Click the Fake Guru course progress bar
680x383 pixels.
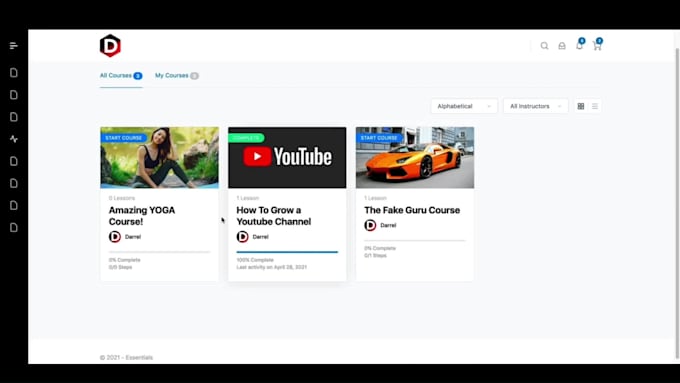click(x=415, y=240)
